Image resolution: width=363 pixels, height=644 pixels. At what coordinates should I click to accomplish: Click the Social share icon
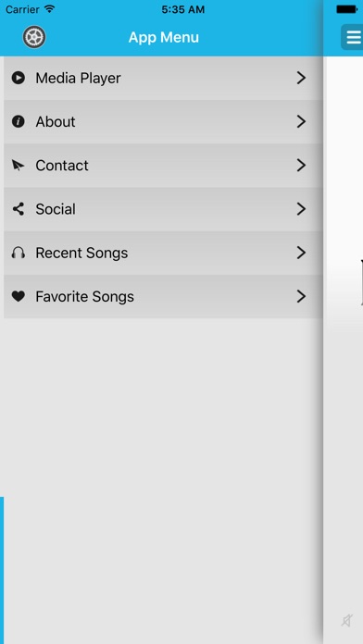tap(19, 209)
